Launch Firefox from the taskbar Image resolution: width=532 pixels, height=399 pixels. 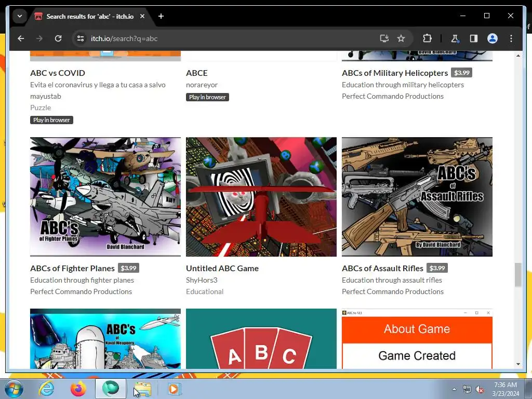tap(78, 389)
